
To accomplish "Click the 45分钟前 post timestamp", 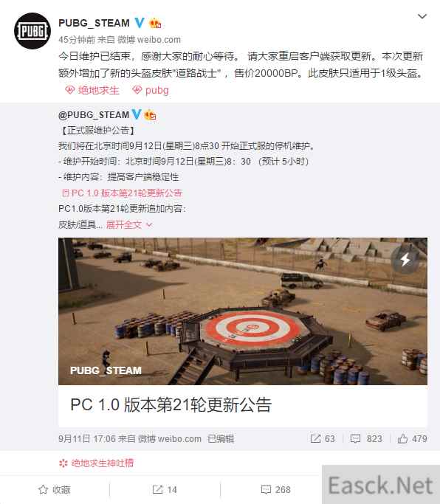I will [x=77, y=40].
